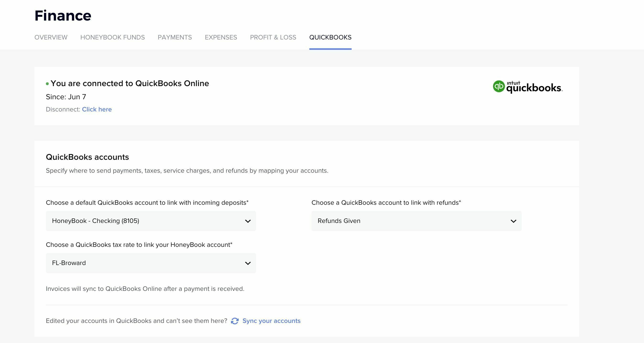Click the 'QuickBooks accounts' heading
The width and height of the screenshot is (644, 343).
click(x=87, y=157)
